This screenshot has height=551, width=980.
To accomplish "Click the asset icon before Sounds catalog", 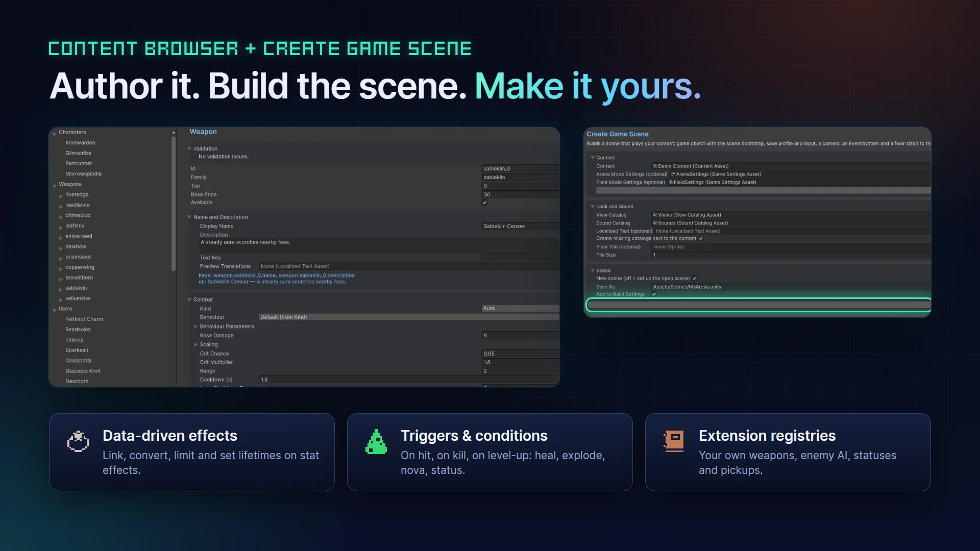I will 655,223.
